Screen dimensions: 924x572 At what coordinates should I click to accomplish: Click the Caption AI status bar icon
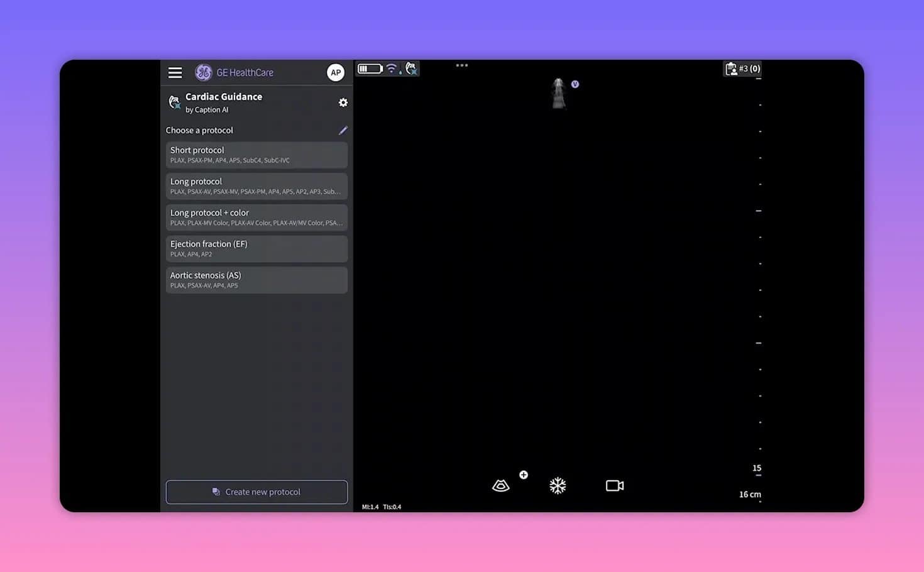point(411,68)
